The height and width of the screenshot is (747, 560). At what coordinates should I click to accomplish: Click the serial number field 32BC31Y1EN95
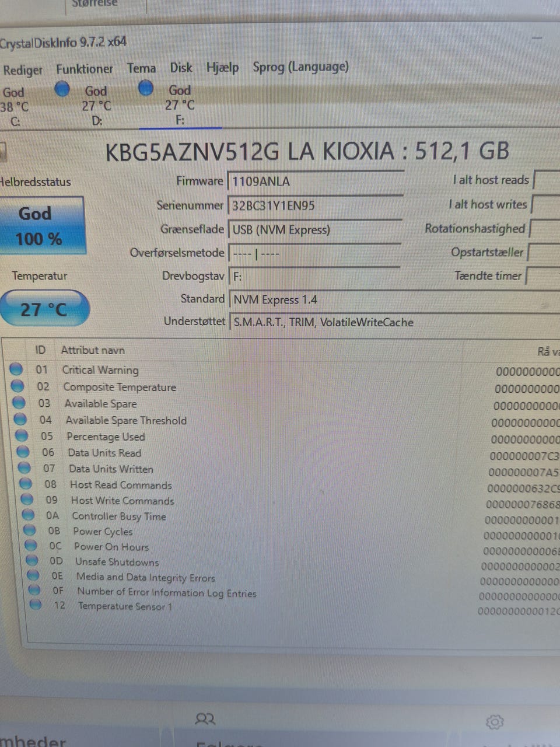point(315,205)
